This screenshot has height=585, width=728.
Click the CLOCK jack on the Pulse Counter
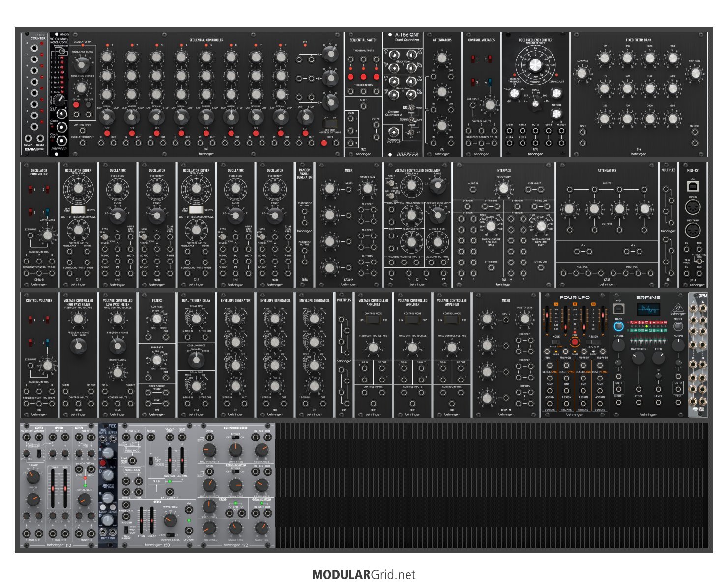tap(29, 138)
